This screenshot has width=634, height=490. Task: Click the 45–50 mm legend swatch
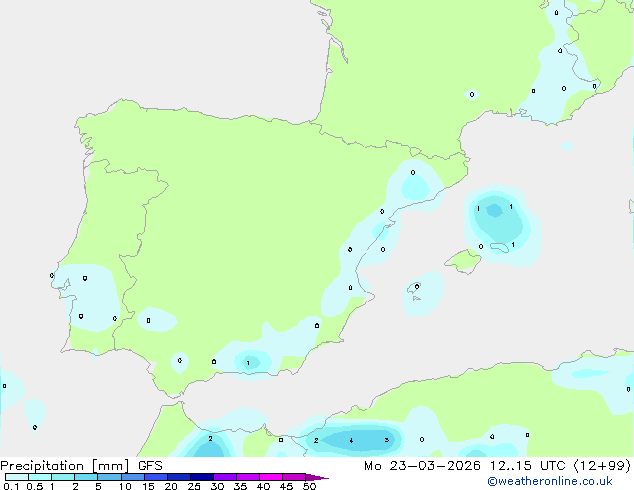[x=294, y=477]
